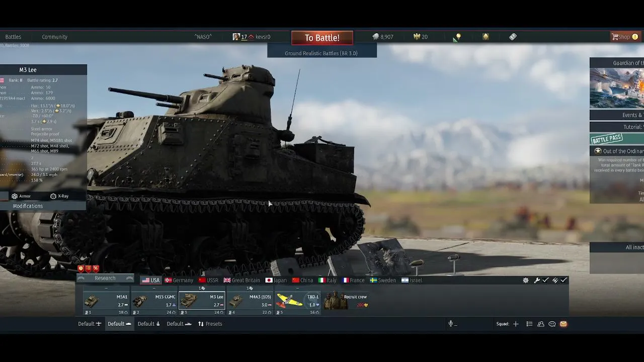Select Default ship preset tab

pyautogui.click(x=179, y=324)
